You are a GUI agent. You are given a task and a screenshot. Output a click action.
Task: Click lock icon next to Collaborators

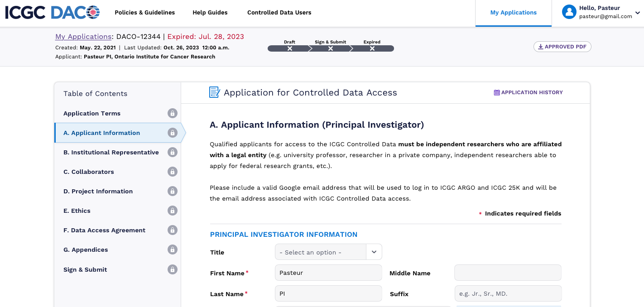click(172, 172)
